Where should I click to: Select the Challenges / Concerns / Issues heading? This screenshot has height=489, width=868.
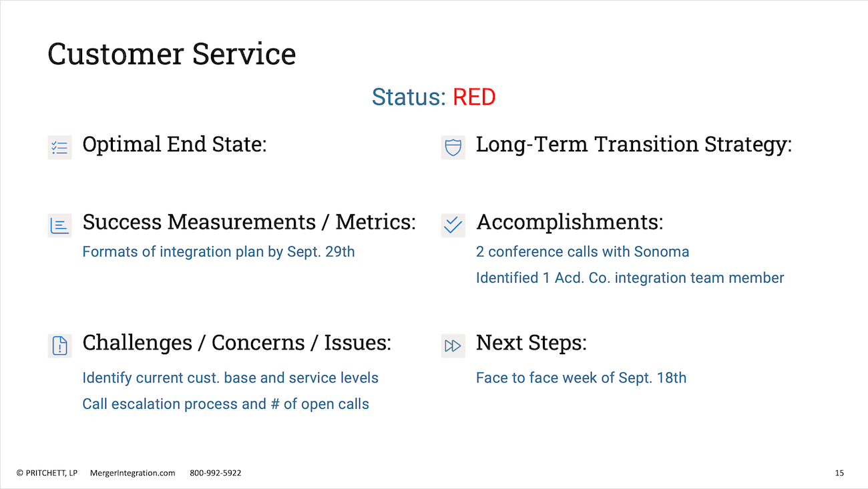[237, 343]
